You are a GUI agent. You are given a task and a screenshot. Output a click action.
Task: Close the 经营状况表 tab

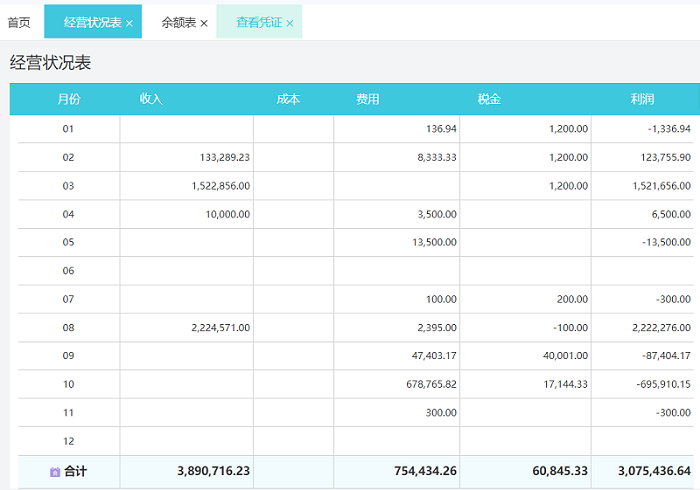click(129, 23)
